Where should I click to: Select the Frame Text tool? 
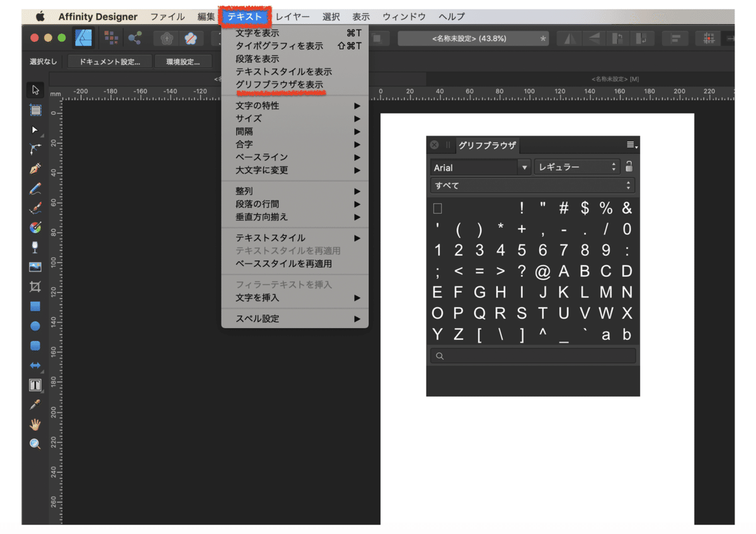coord(36,385)
